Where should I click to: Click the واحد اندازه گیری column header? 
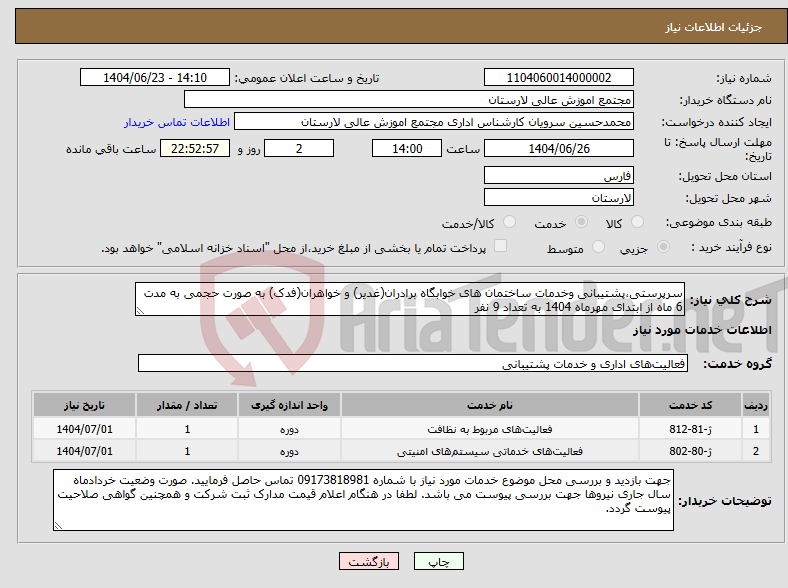289,405
